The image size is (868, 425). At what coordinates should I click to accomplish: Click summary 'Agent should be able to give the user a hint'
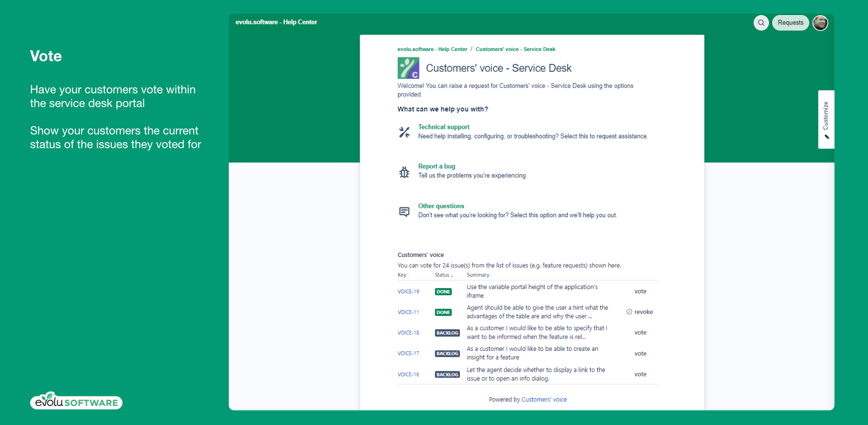coord(537,312)
